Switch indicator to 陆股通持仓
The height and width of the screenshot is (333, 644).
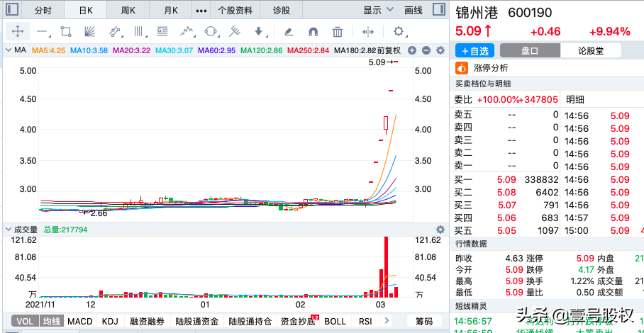[250, 321]
